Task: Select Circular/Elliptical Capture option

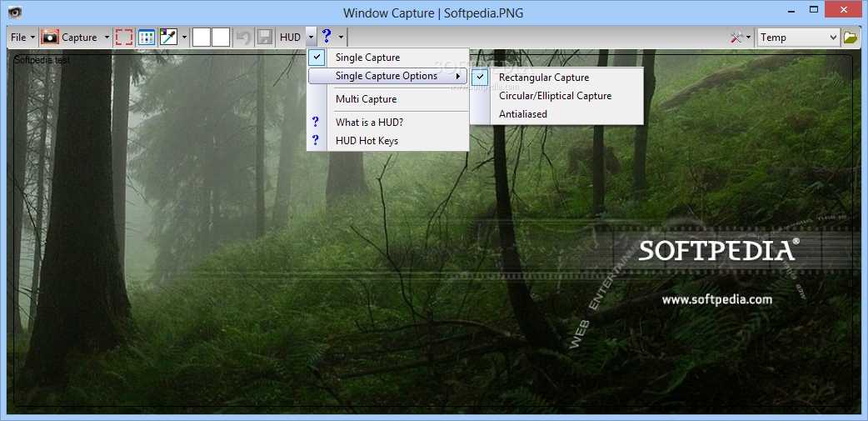Action: pyautogui.click(x=557, y=96)
